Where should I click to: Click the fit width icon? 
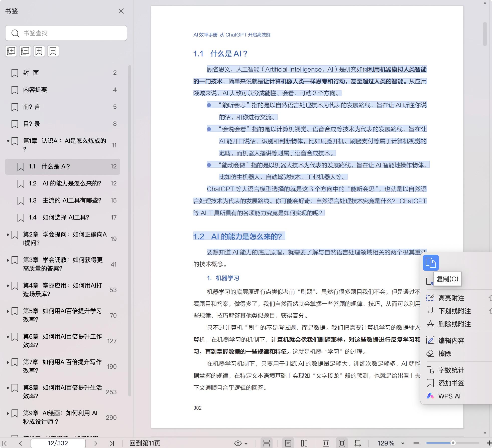[358, 443]
